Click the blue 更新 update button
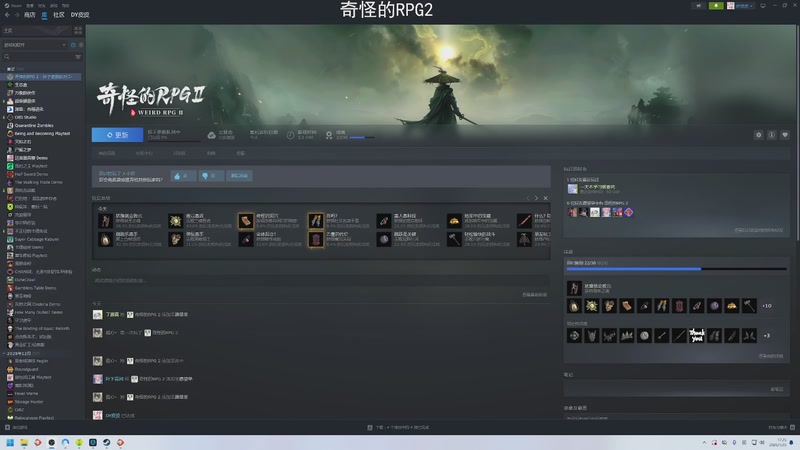Image resolution: width=800 pixels, height=450 pixels. click(x=117, y=135)
